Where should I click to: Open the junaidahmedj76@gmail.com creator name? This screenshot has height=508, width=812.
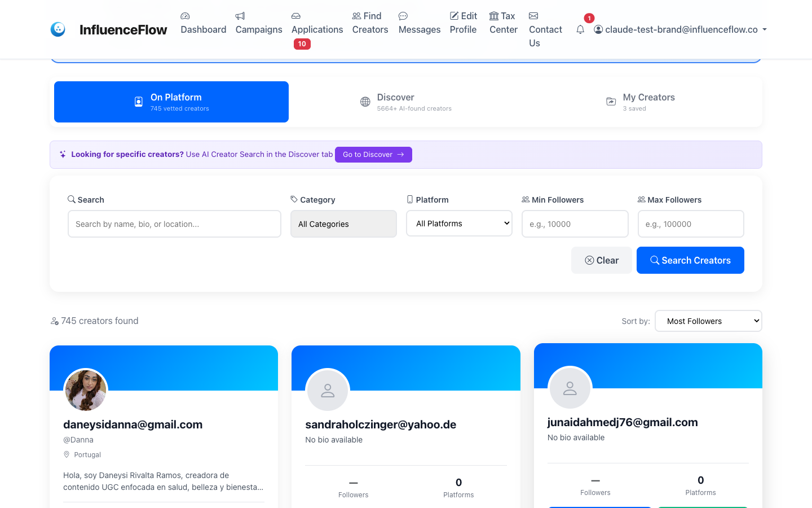(623, 422)
